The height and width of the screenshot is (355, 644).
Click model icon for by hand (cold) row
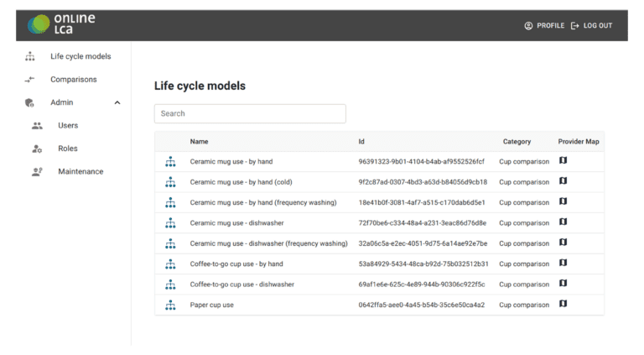pos(170,182)
